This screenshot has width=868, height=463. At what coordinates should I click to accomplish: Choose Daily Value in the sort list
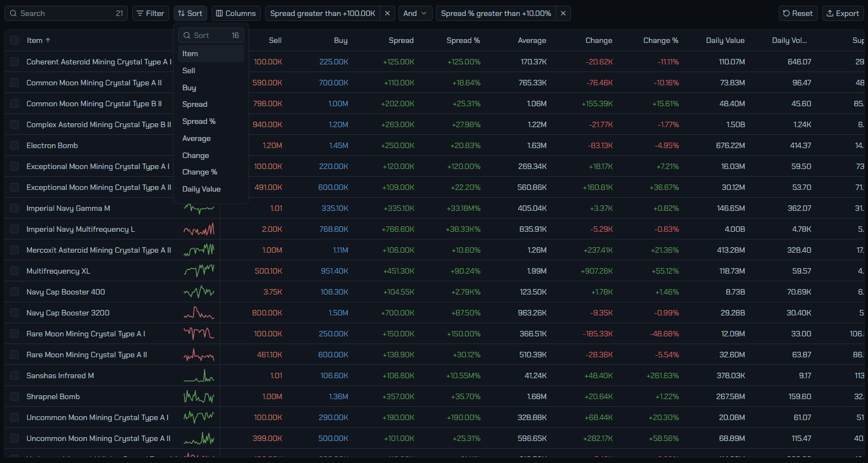click(x=202, y=189)
